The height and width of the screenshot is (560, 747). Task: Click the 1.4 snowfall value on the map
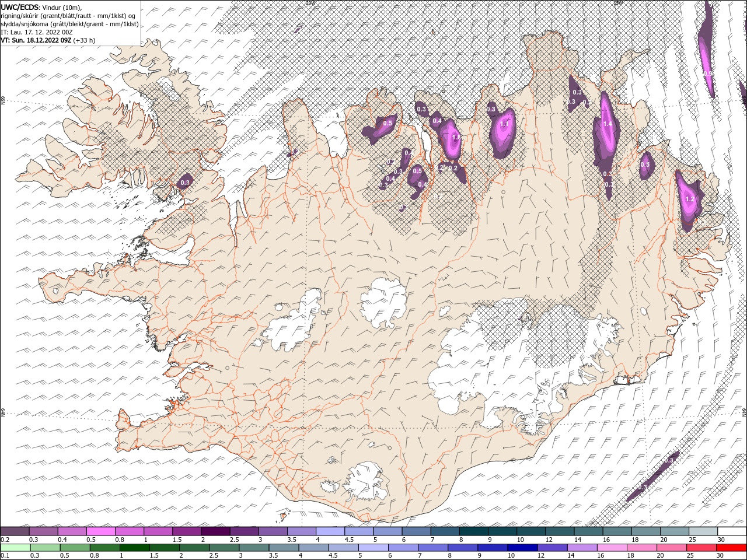coord(608,124)
